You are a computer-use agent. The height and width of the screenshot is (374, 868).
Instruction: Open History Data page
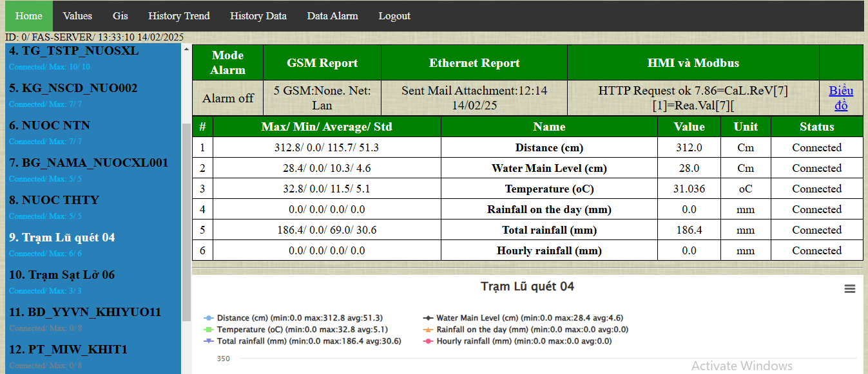pyautogui.click(x=258, y=16)
